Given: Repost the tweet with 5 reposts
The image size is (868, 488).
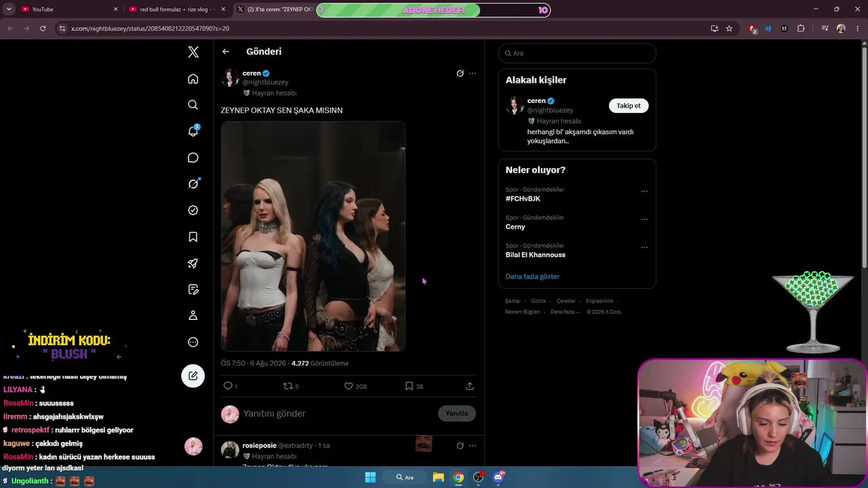Looking at the screenshot, I should pyautogui.click(x=288, y=386).
